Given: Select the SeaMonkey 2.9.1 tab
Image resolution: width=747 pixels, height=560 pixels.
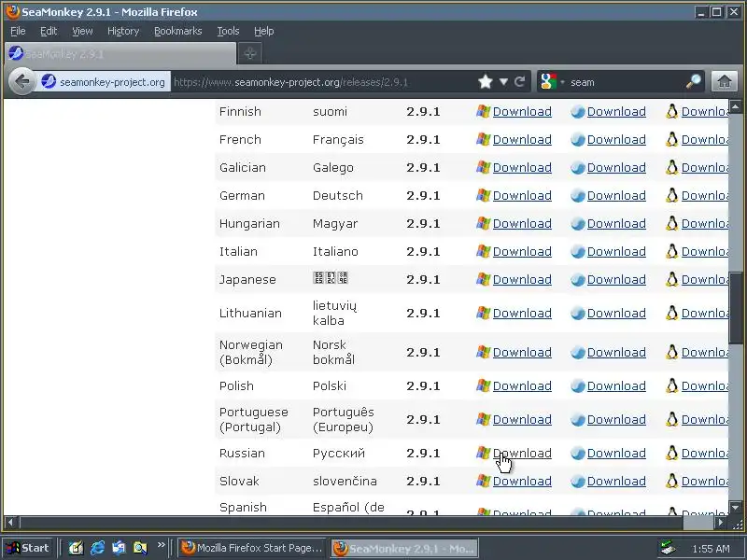Looking at the screenshot, I should point(120,53).
